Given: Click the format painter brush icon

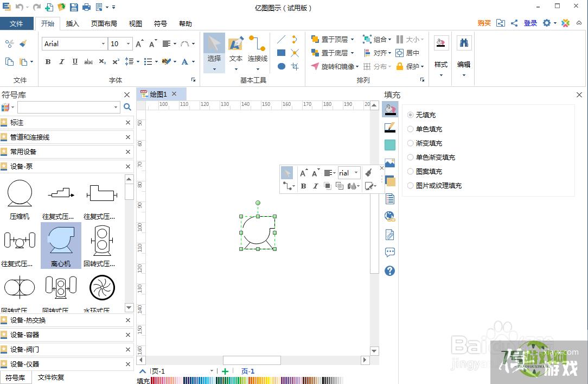Looking at the screenshot, I should point(23,43).
